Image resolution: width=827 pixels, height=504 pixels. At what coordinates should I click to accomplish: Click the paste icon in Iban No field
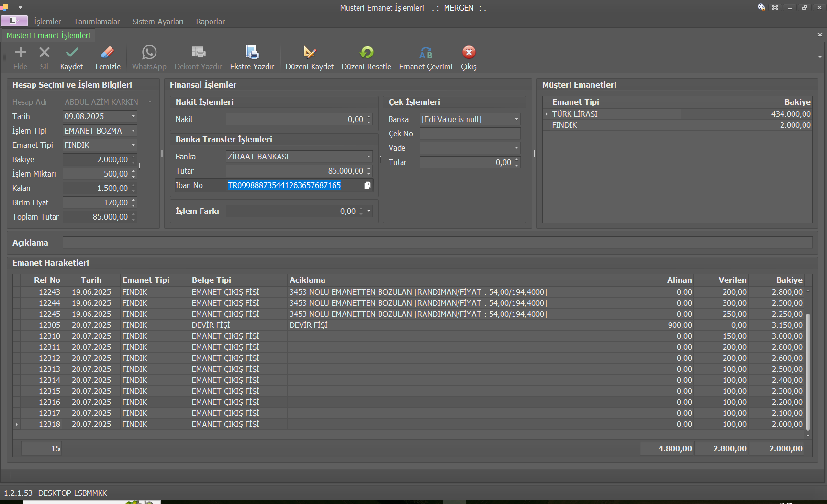click(367, 185)
